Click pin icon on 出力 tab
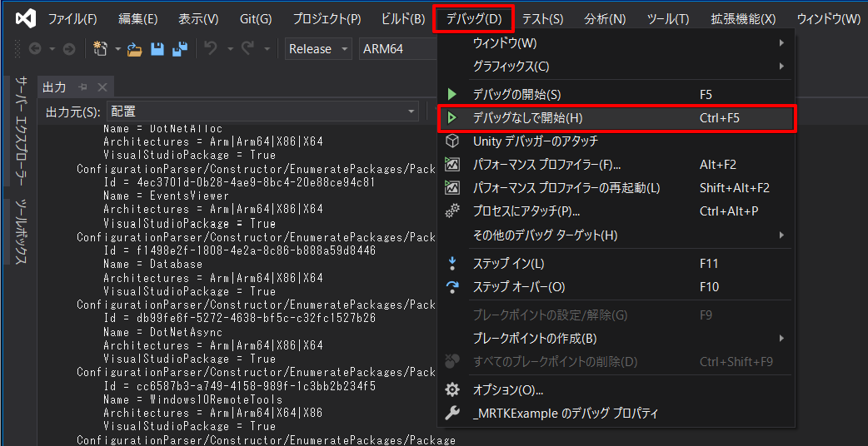The width and height of the screenshot is (868, 446). [83, 87]
